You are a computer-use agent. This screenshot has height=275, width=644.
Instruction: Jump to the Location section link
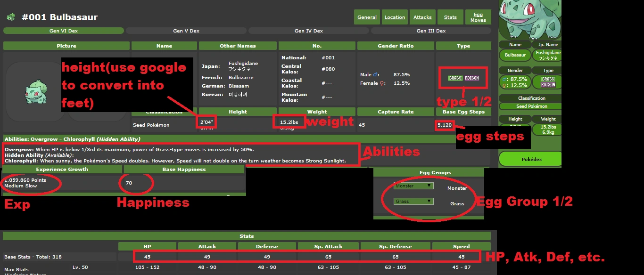tap(395, 17)
